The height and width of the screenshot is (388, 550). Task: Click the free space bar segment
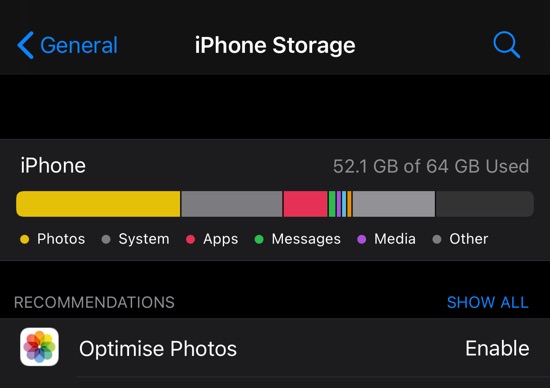coord(485,204)
